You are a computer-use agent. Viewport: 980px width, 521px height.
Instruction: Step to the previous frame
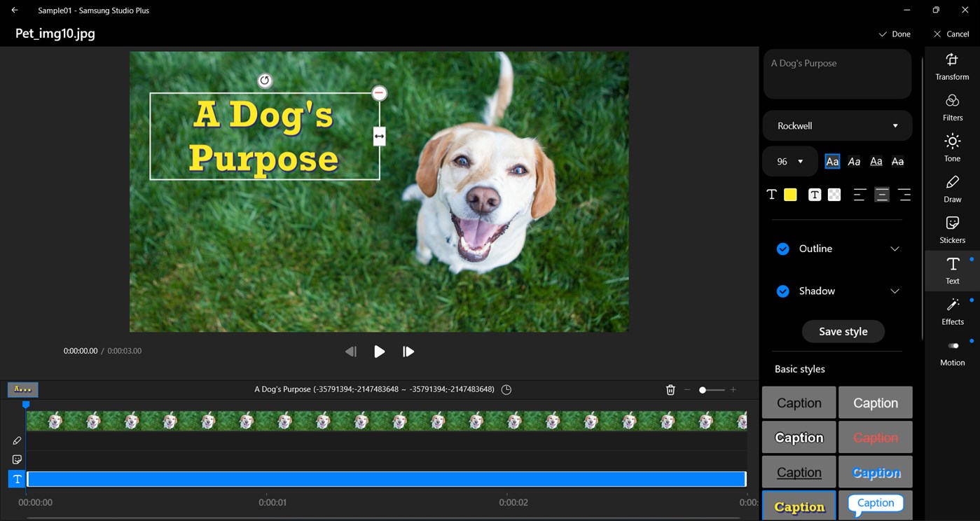click(x=351, y=352)
